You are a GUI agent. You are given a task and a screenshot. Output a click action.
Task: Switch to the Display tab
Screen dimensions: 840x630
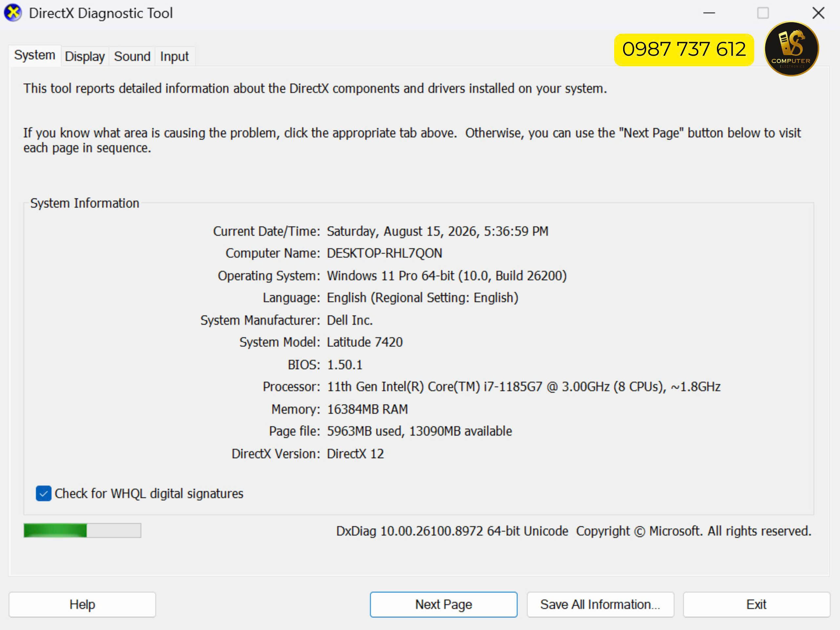pyautogui.click(x=85, y=56)
